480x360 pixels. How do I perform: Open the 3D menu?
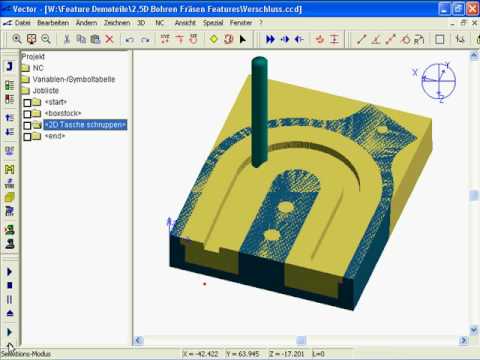[141, 23]
